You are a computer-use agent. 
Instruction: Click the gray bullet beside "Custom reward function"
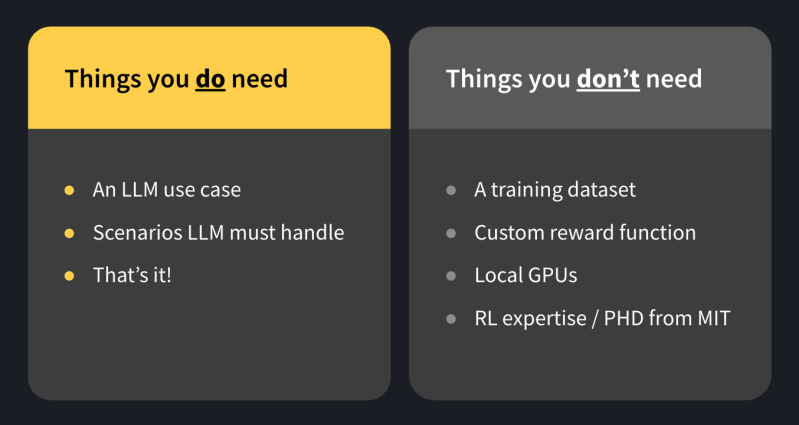pyautogui.click(x=451, y=232)
